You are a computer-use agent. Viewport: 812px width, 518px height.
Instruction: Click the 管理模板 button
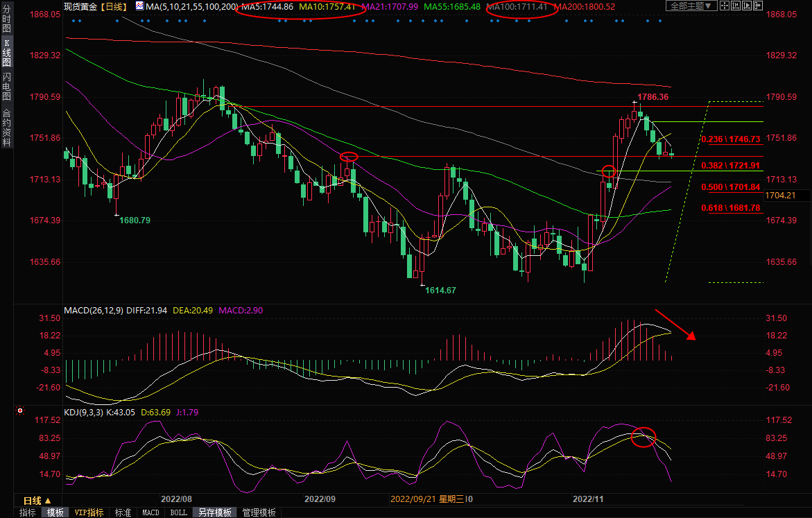click(x=259, y=512)
